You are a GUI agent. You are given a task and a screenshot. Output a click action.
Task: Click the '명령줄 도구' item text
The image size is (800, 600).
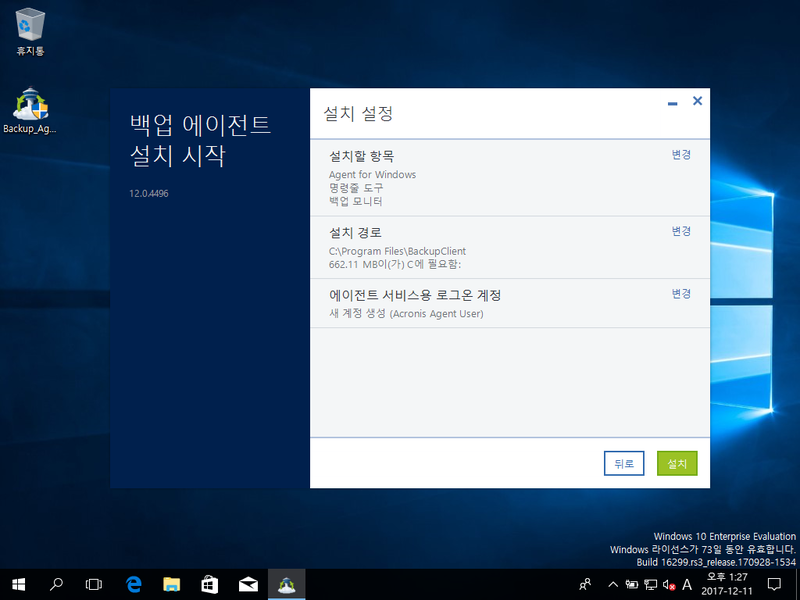[356, 188]
